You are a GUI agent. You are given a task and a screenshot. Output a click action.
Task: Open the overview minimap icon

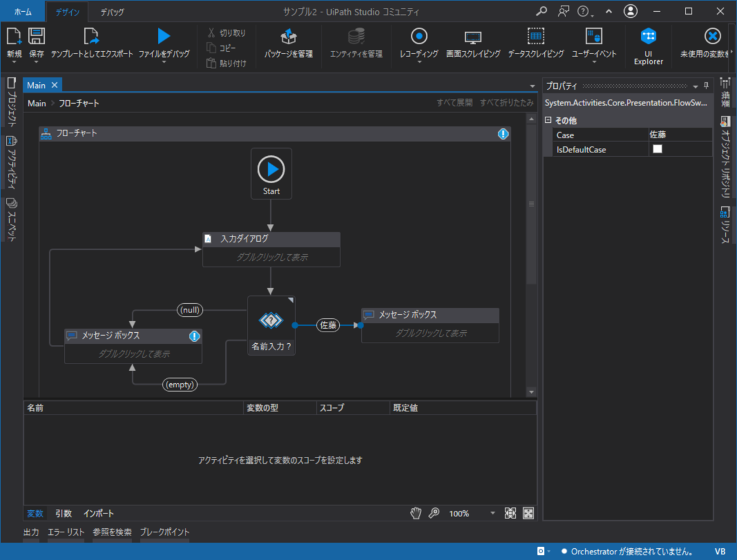pyautogui.click(x=528, y=513)
